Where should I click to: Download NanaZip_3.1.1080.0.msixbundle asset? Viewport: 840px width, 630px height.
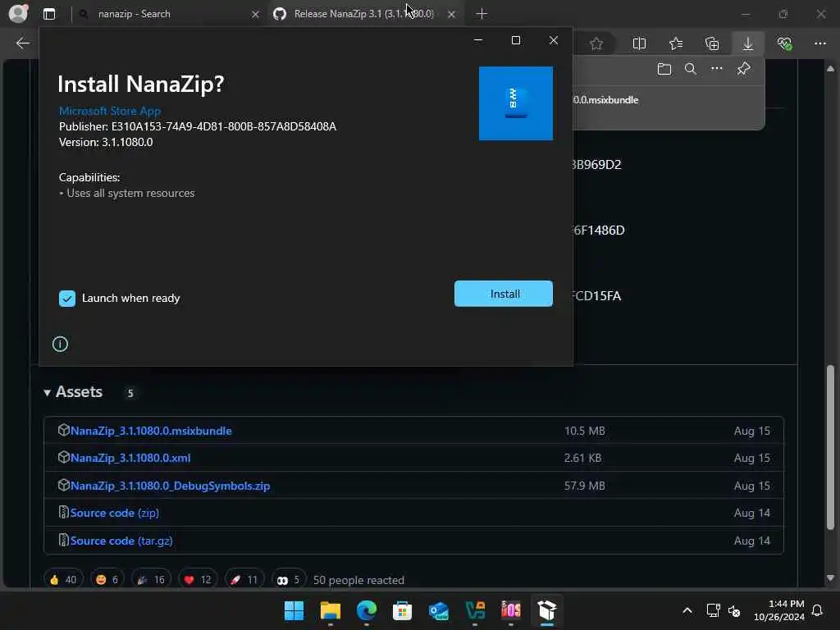pyautogui.click(x=151, y=431)
